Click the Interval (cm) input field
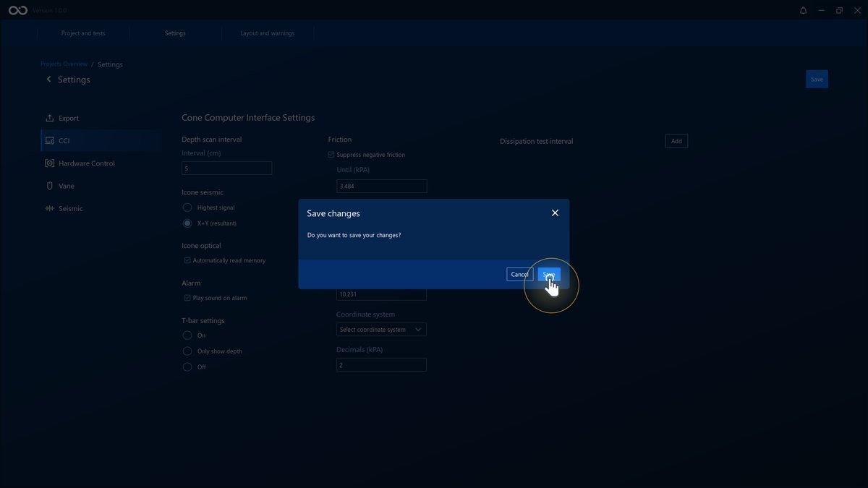This screenshot has height=488, width=868. click(227, 168)
